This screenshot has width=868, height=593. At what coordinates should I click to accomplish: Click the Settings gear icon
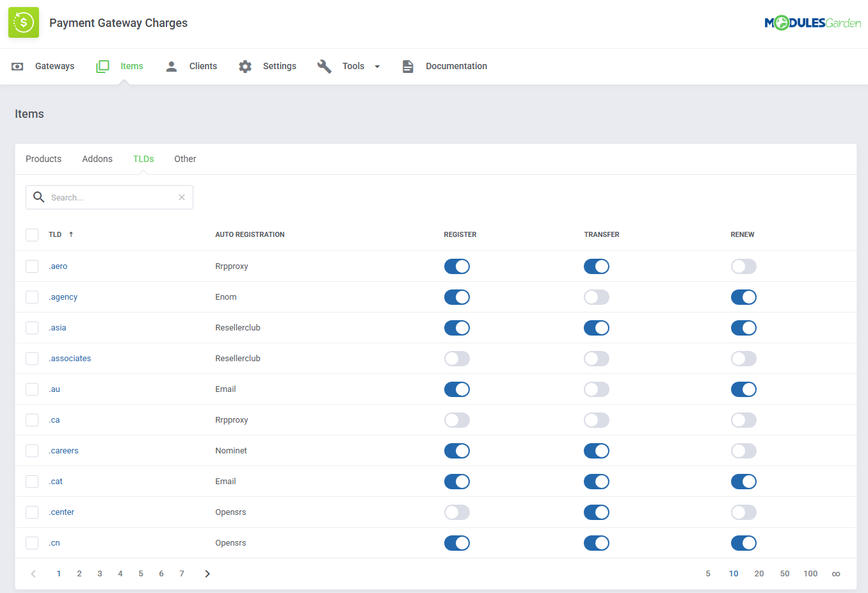coord(245,66)
